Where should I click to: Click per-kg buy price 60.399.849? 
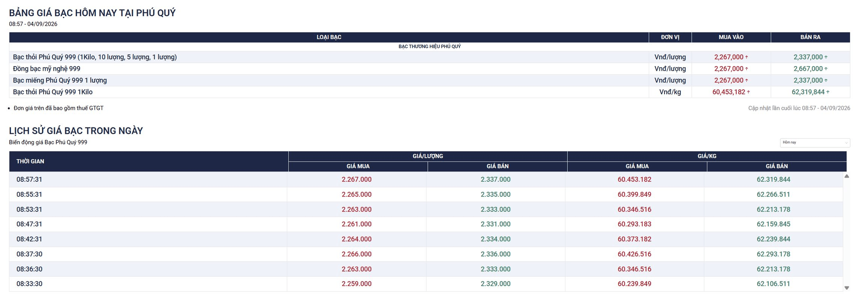634,195
